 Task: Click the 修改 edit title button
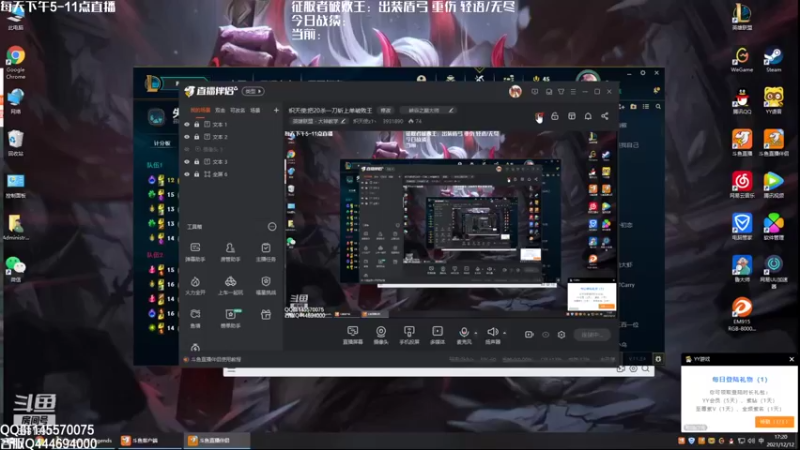point(386,110)
